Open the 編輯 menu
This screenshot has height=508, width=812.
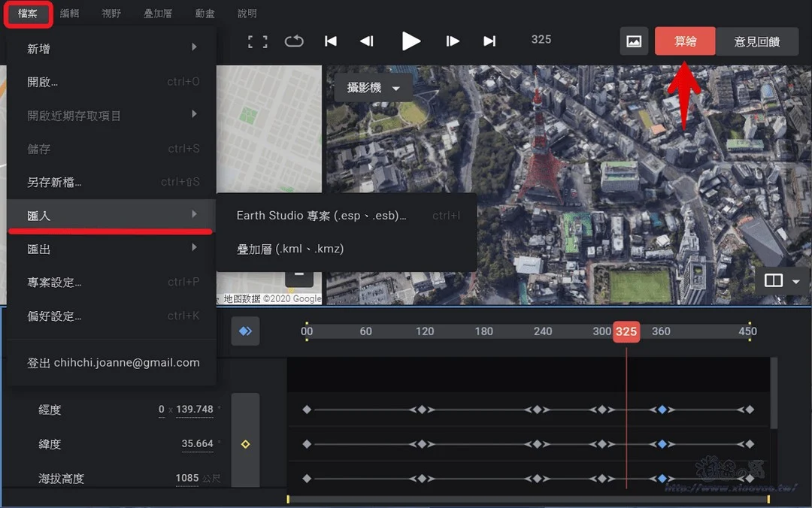pos(69,14)
